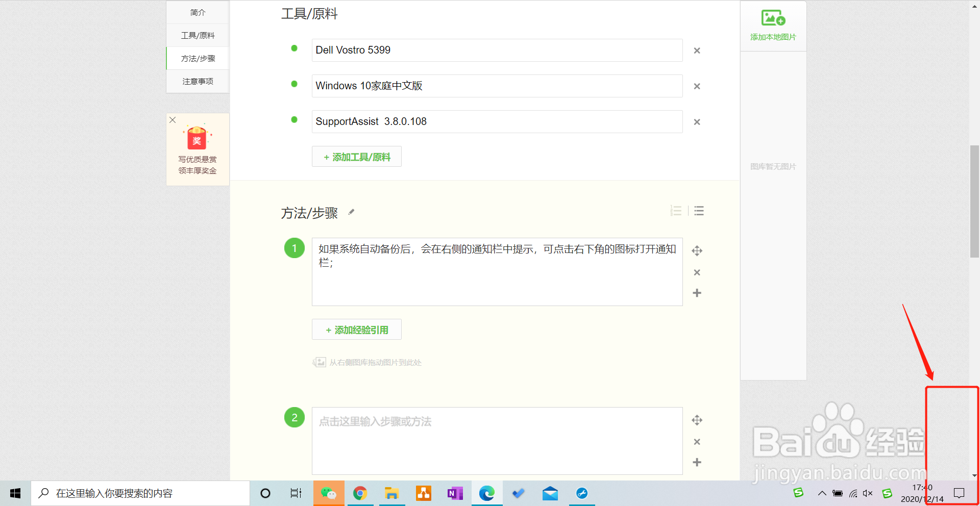Click the scrollbar down arrow
Image resolution: width=980 pixels, height=506 pixels.
pyautogui.click(x=974, y=475)
